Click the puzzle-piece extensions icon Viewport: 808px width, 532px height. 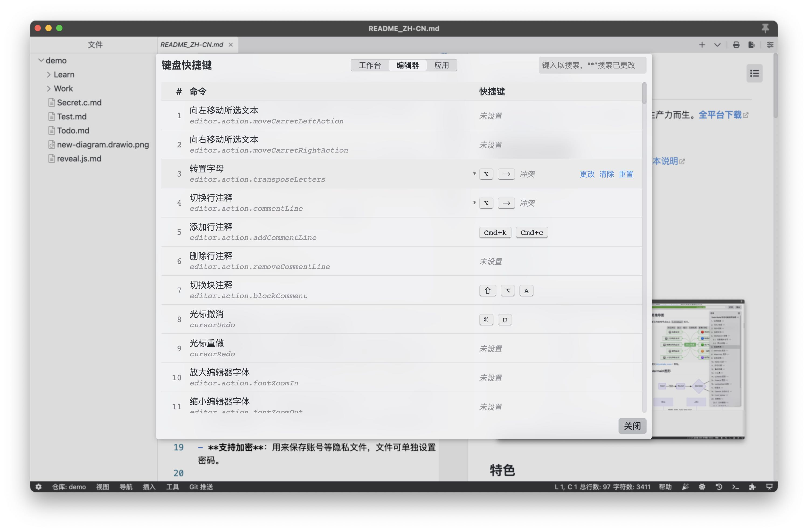point(752,487)
